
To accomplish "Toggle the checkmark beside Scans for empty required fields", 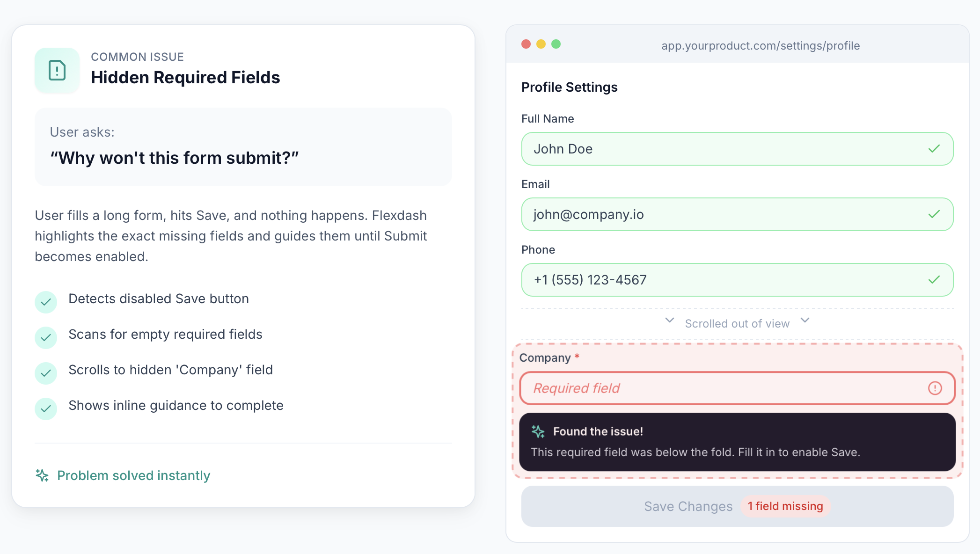I will [46, 337].
